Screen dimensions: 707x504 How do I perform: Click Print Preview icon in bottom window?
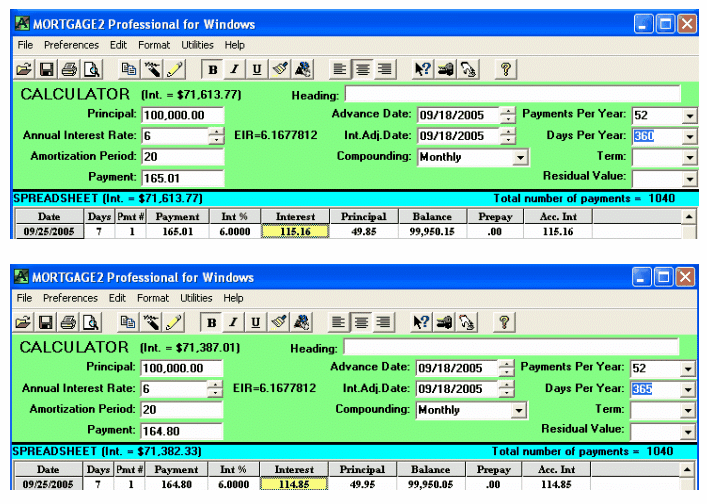pyautogui.click(x=91, y=322)
